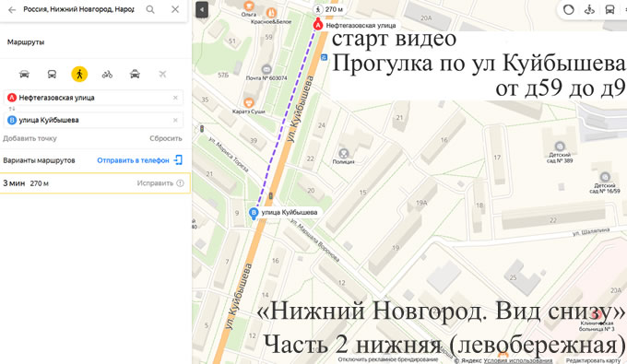Screen dimensions: 627x364
Task: Collapse the side panel with arrow button
Action: 202,10
